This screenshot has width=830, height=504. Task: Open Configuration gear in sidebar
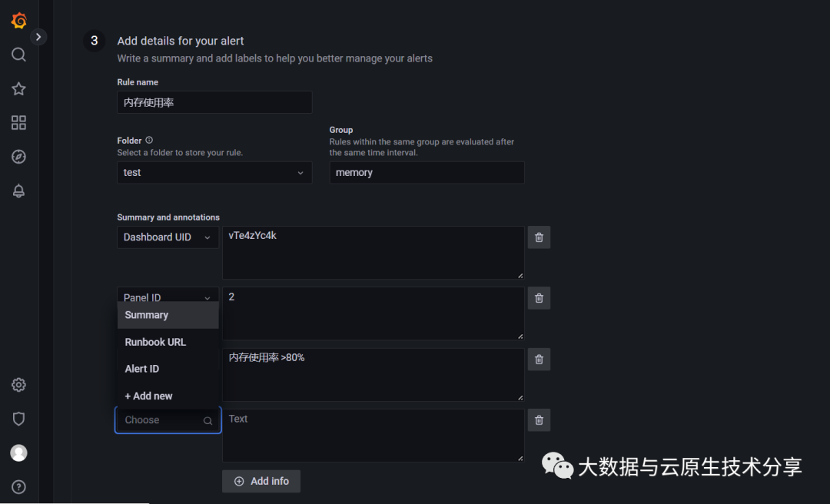tap(19, 385)
